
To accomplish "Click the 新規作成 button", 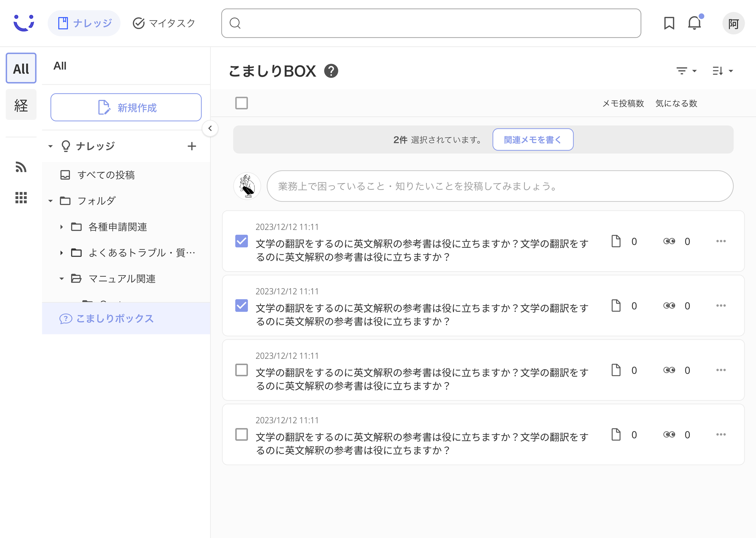I will (126, 107).
